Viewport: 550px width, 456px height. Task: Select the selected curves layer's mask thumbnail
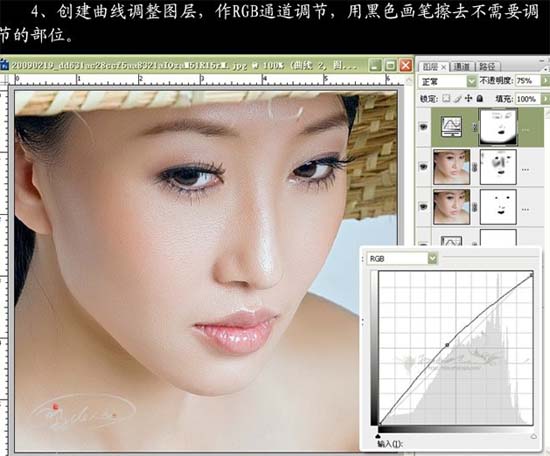click(x=498, y=127)
